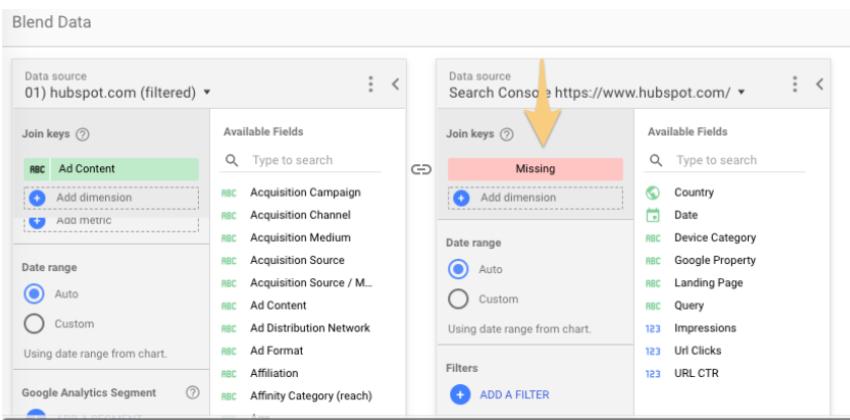
Task: Click the globe icon next to Country
Action: [653, 192]
